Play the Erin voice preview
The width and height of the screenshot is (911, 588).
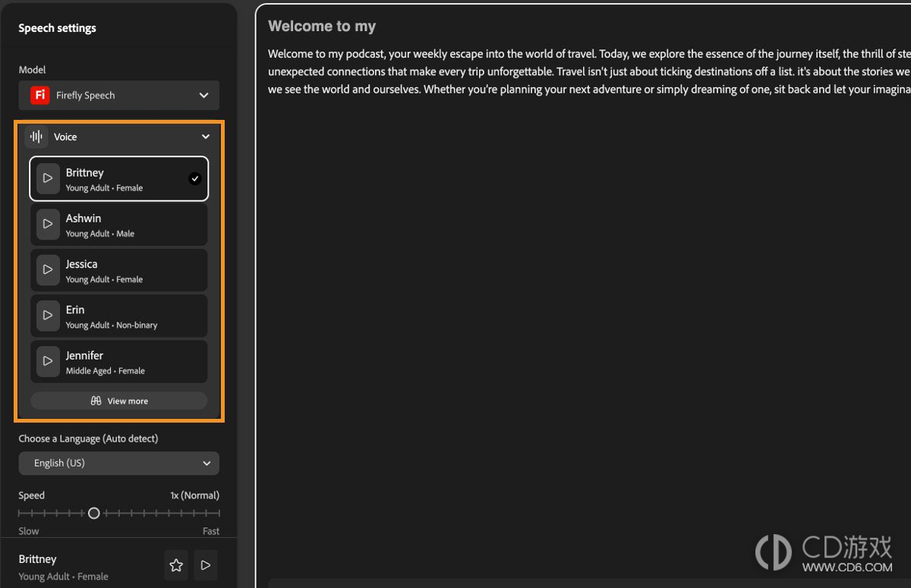[x=48, y=315]
